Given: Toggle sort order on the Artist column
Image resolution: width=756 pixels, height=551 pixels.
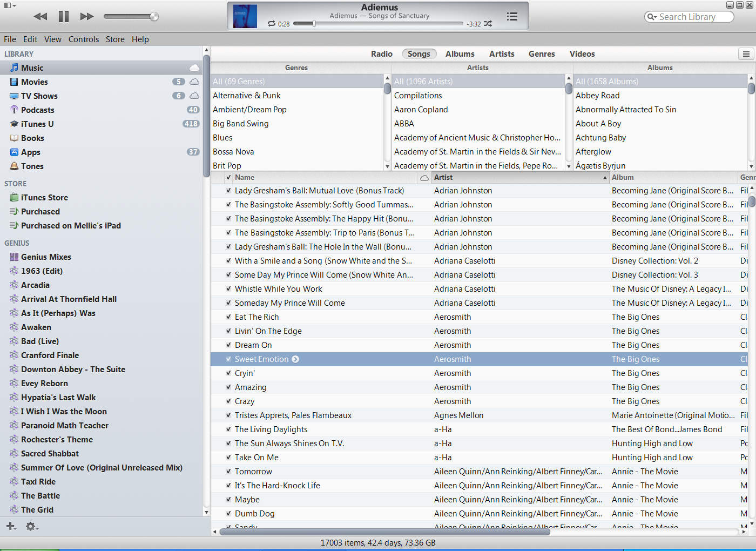Looking at the screenshot, I should click(521, 177).
